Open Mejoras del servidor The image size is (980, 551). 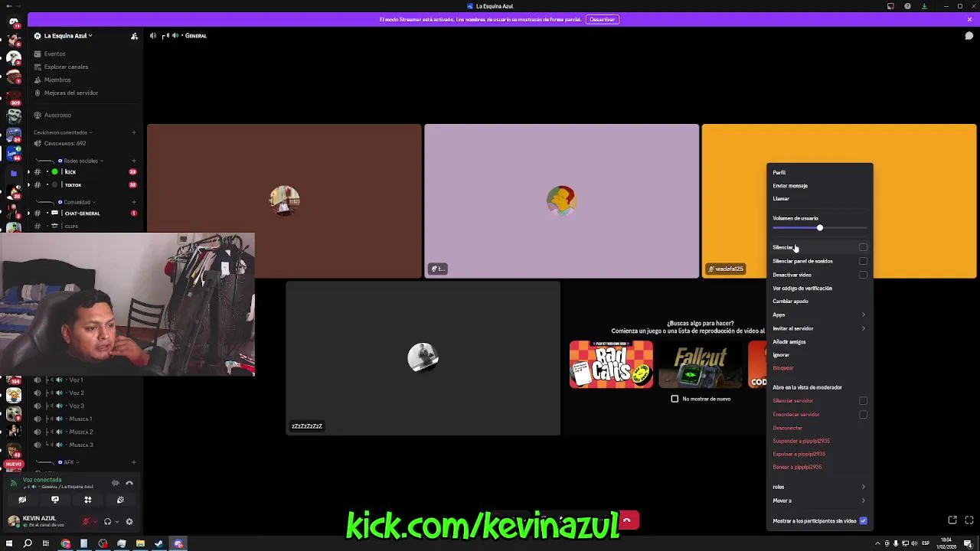[x=71, y=93]
